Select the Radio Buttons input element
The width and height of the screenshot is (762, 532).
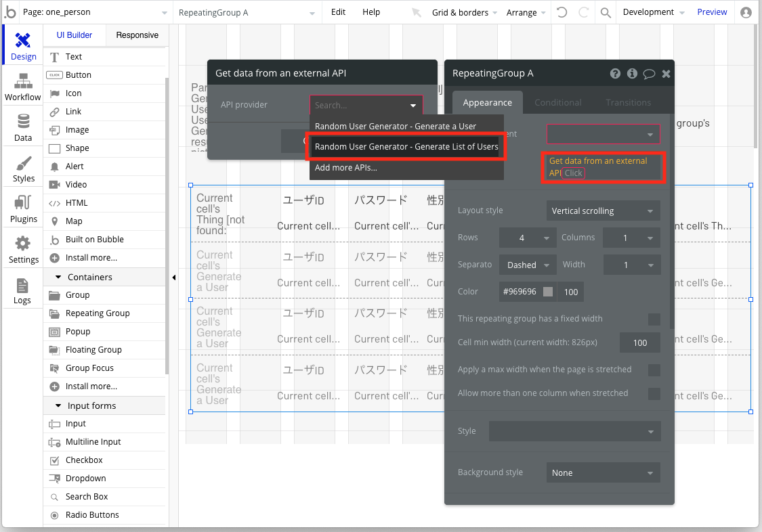[104, 515]
